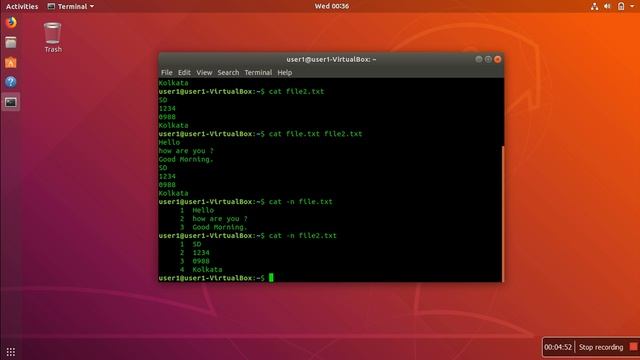Click the unnumbered 'Good Morning.' output line
This screenshot has width=640, height=360.
point(186,159)
